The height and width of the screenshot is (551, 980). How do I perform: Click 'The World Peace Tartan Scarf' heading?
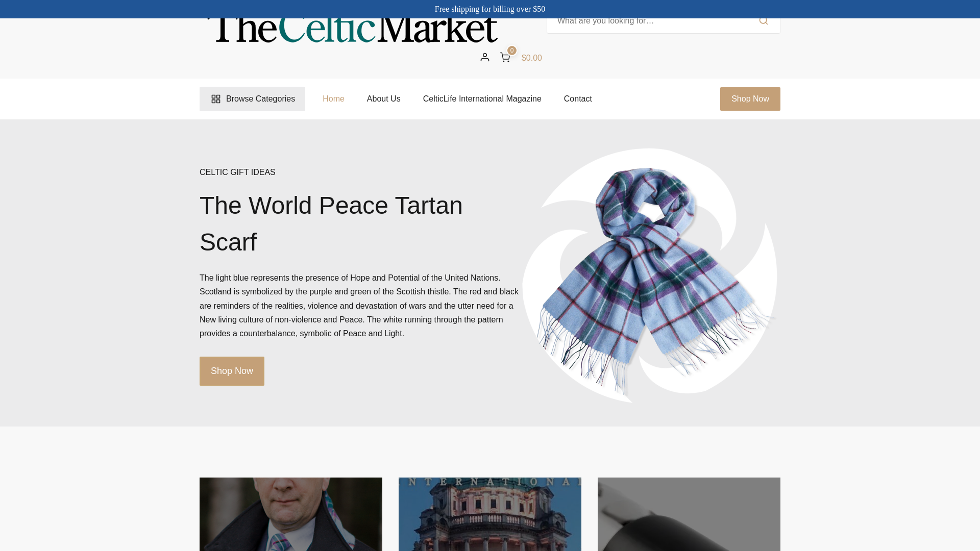(x=331, y=223)
